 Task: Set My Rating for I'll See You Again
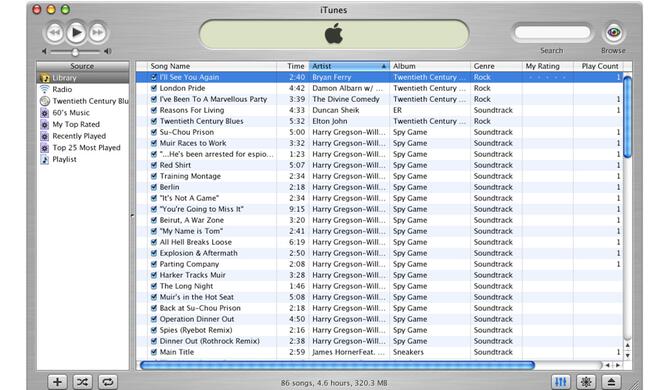(548, 77)
